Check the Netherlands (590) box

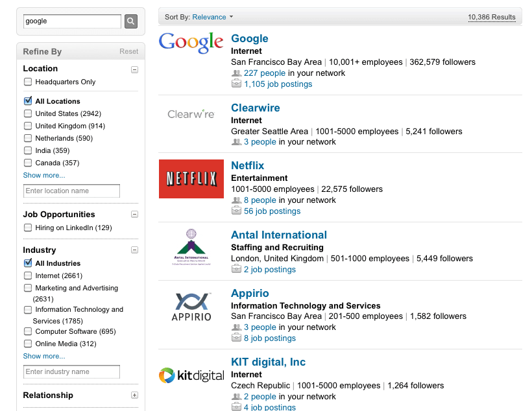click(28, 138)
